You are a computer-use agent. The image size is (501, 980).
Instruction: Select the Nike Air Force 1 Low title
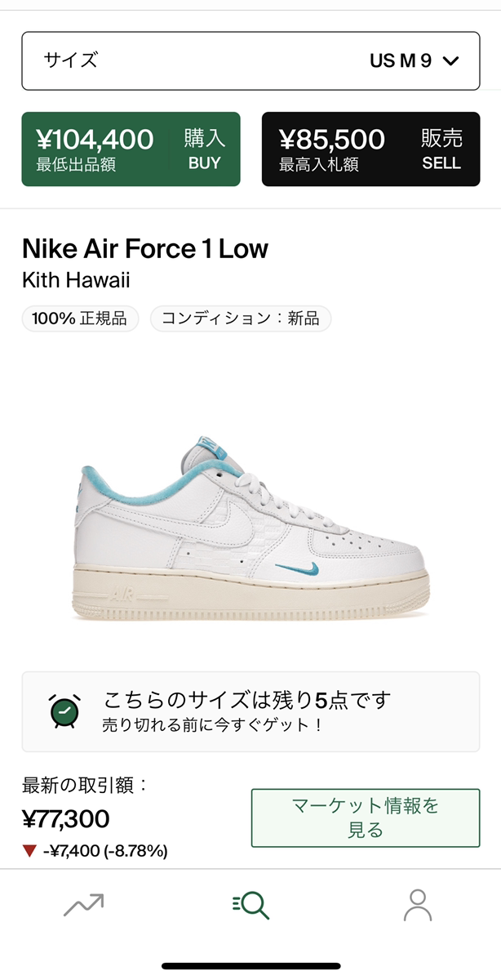coord(145,248)
